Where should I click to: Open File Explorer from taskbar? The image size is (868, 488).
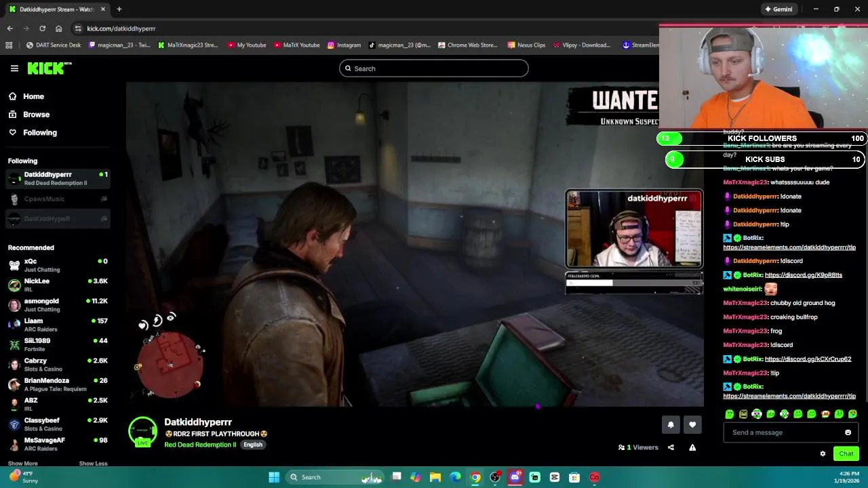435,477
